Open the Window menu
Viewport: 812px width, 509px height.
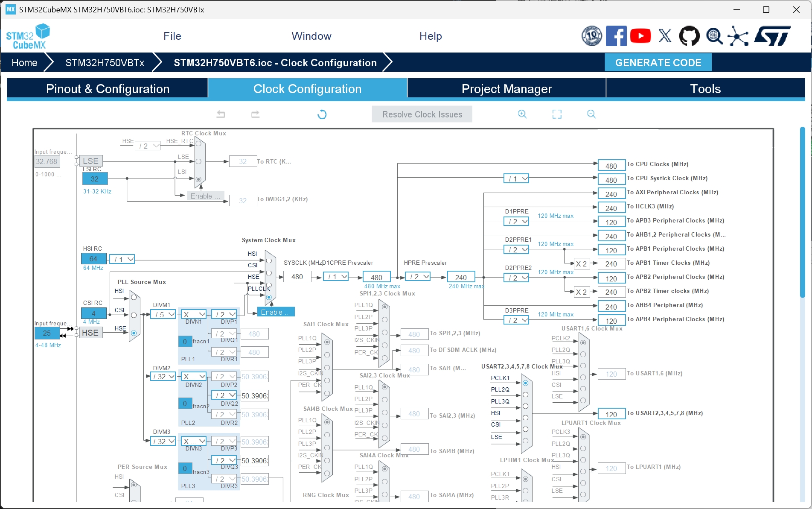[311, 36]
